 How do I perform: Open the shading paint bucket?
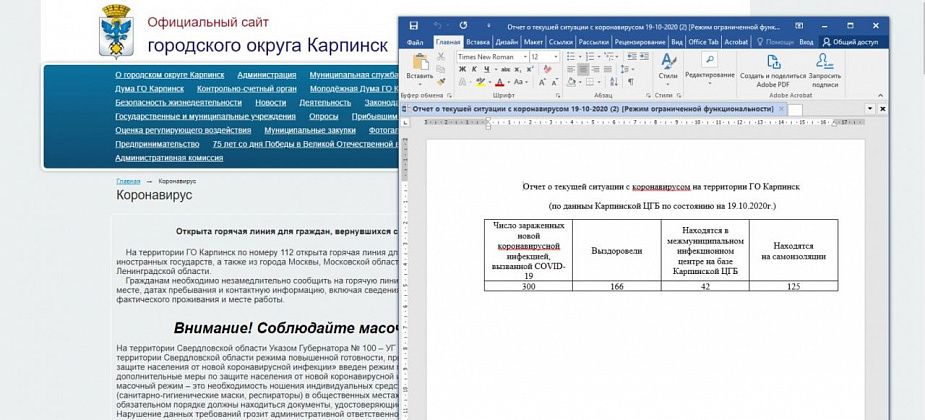point(571,82)
